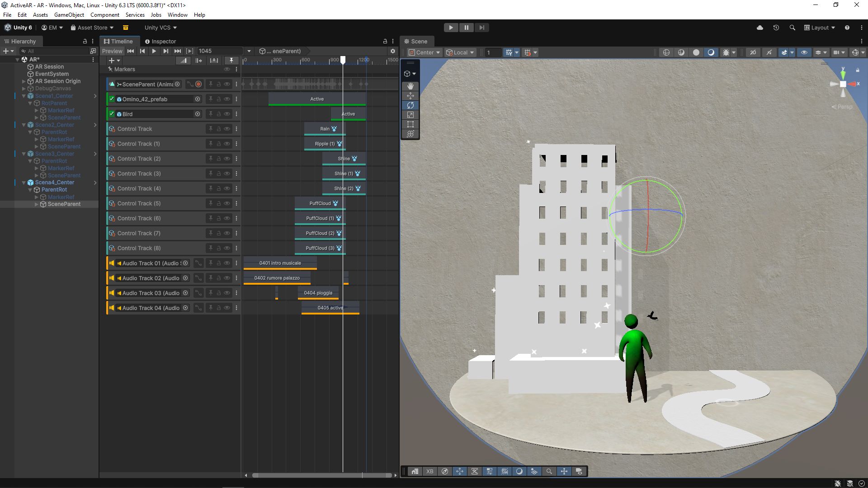This screenshot has height=488, width=868.
Task: Click the Unity editor Play button
Action: pyautogui.click(x=451, y=28)
